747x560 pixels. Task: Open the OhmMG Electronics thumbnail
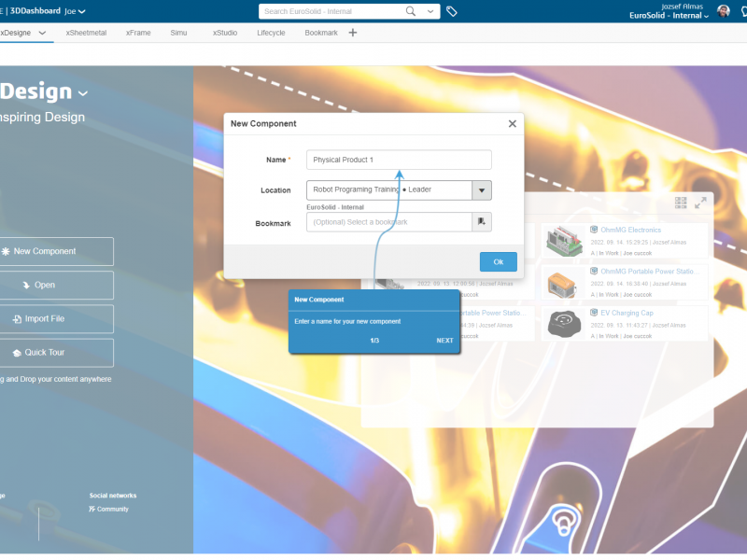click(x=565, y=239)
